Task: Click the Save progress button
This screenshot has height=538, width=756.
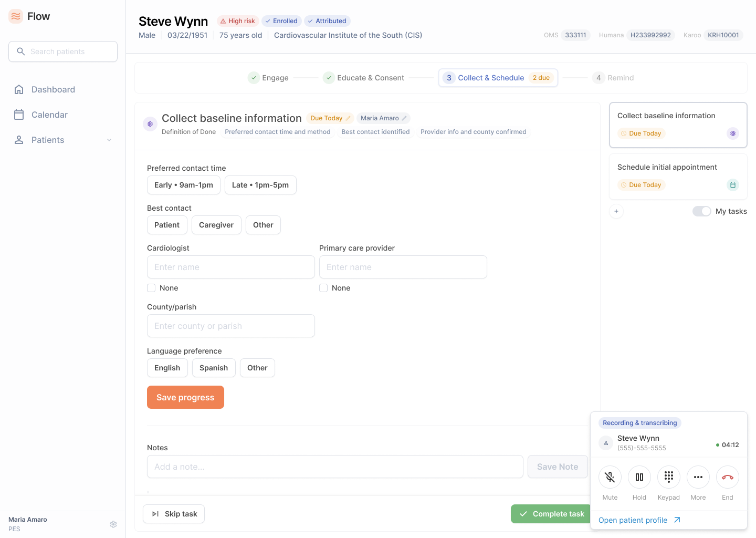Action: click(x=185, y=397)
